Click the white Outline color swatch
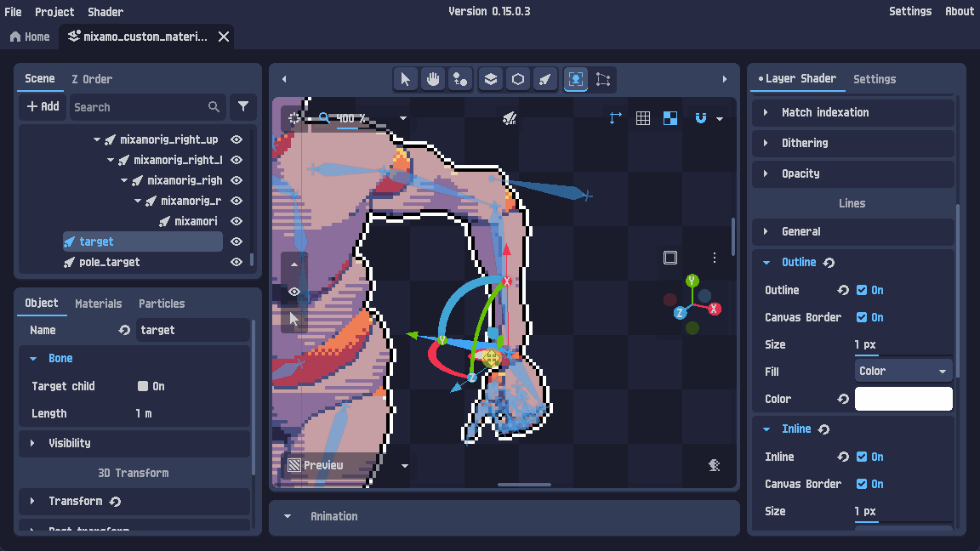The image size is (980, 551). point(903,399)
